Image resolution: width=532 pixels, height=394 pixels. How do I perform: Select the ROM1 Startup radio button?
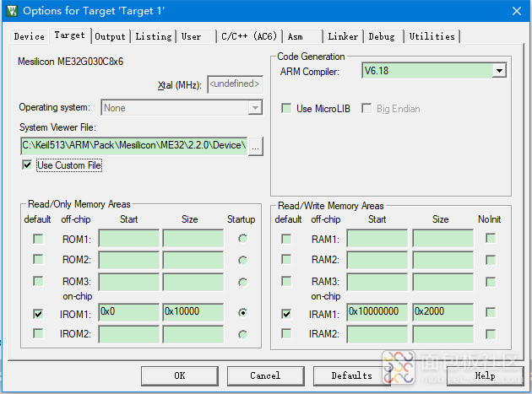[242, 239]
